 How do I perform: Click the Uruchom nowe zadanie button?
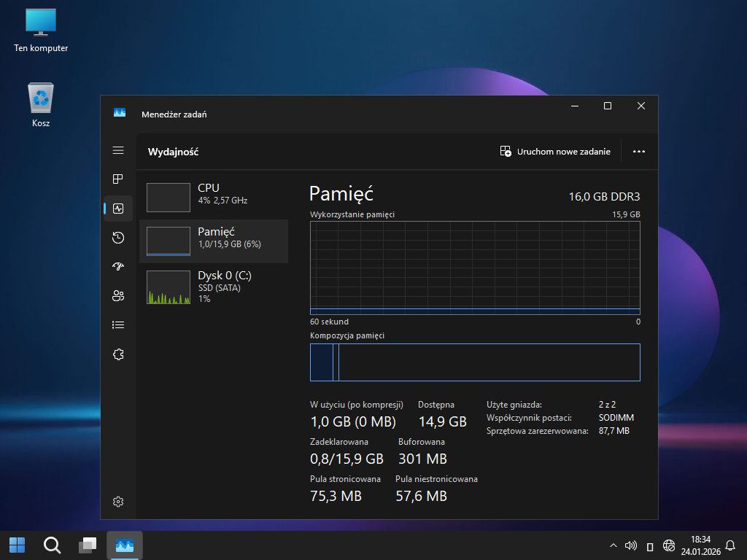[x=555, y=152]
